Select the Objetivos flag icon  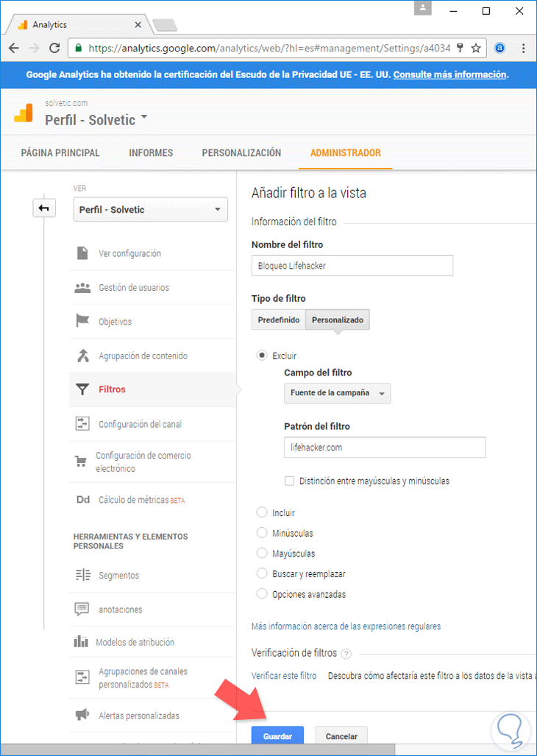82,322
